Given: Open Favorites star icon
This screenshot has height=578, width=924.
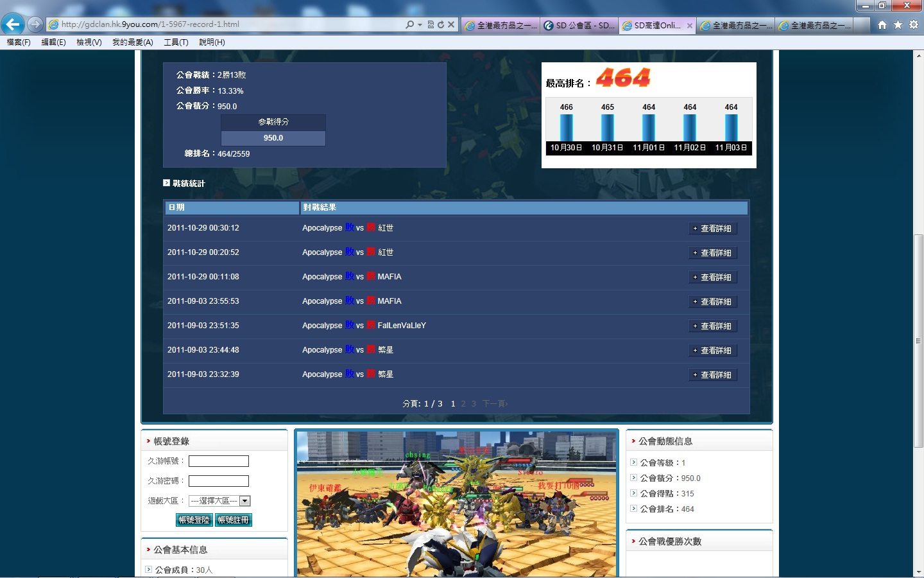Looking at the screenshot, I should [x=898, y=24].
